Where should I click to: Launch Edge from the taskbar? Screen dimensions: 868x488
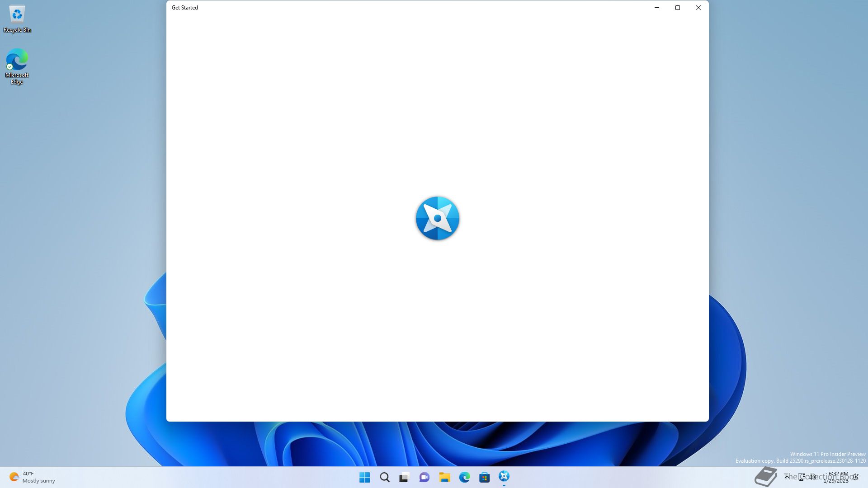[x=464, y=477]
